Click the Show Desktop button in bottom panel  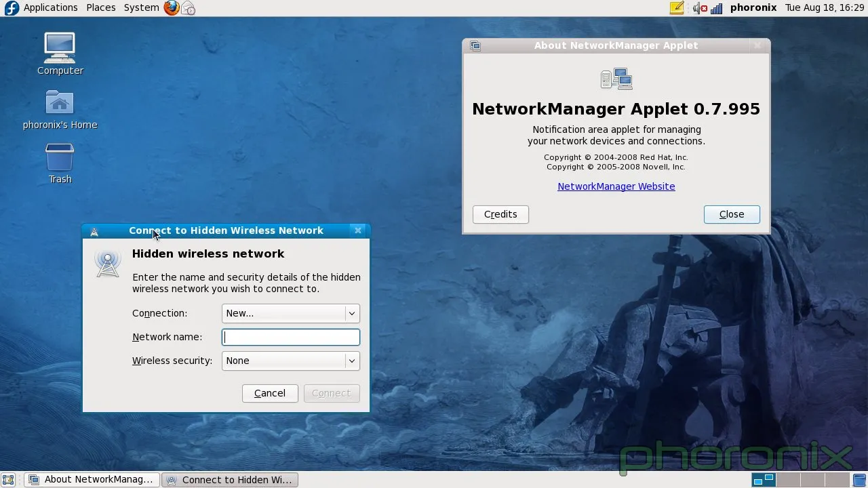point(9,480)
